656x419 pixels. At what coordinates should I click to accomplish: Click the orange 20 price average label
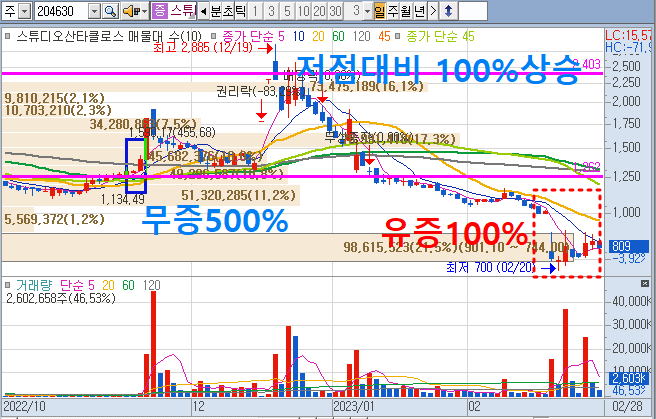(318, 36)
